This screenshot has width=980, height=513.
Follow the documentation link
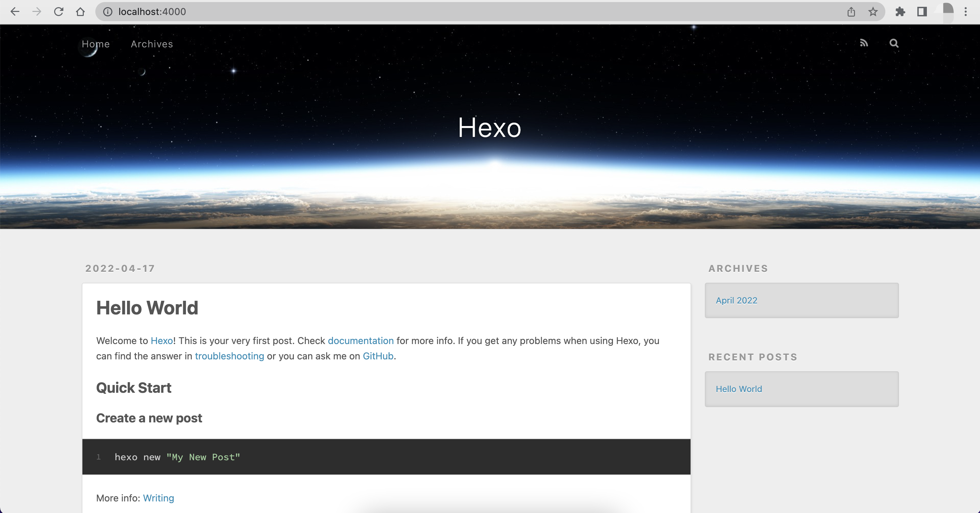pyautogui.click(x=360, y=341)
